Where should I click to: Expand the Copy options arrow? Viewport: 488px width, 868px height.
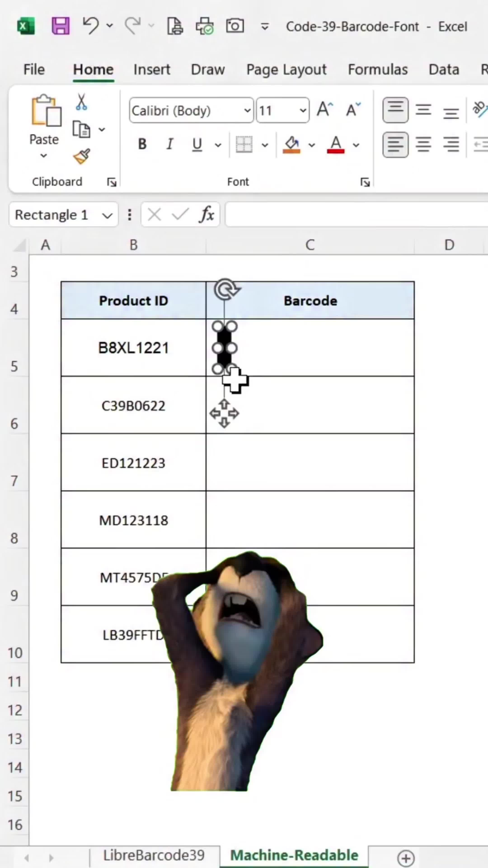click(x=102, y=129)
